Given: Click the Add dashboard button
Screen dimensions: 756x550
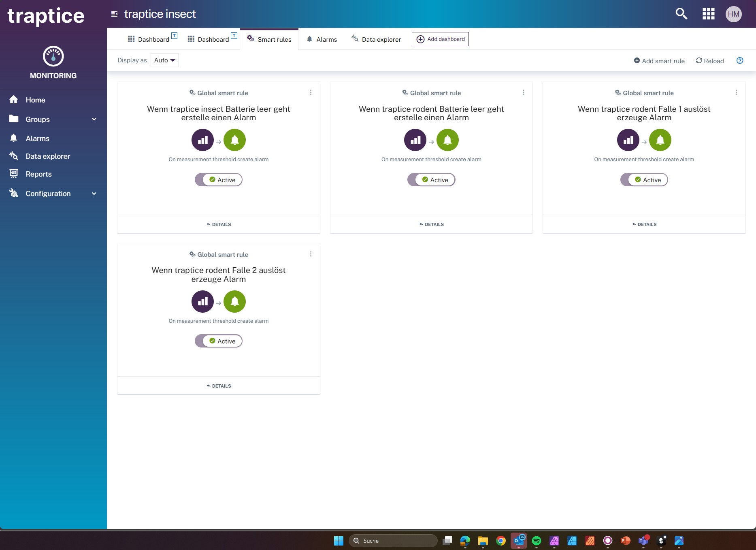Looking at the screenshot, I should point(440,39).
